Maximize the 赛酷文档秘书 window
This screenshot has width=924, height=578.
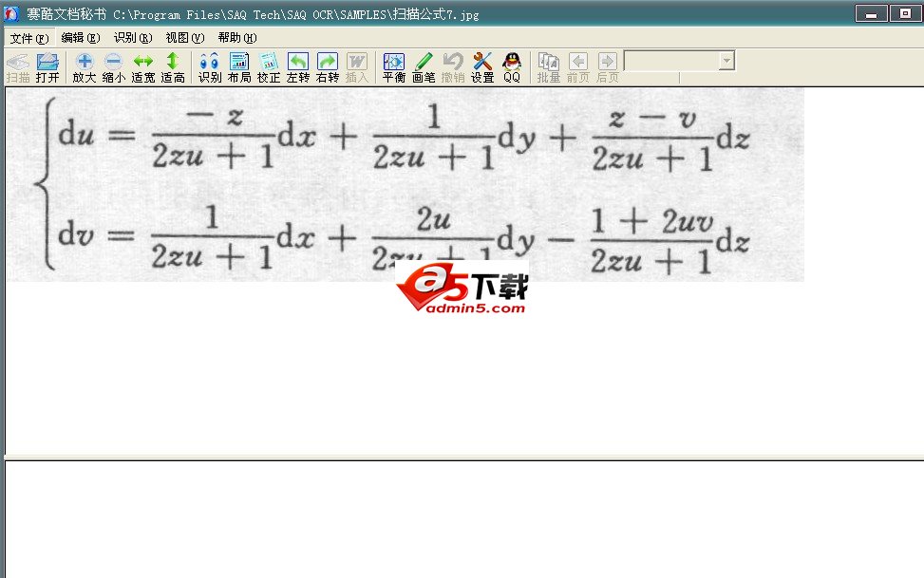[905, 13]
